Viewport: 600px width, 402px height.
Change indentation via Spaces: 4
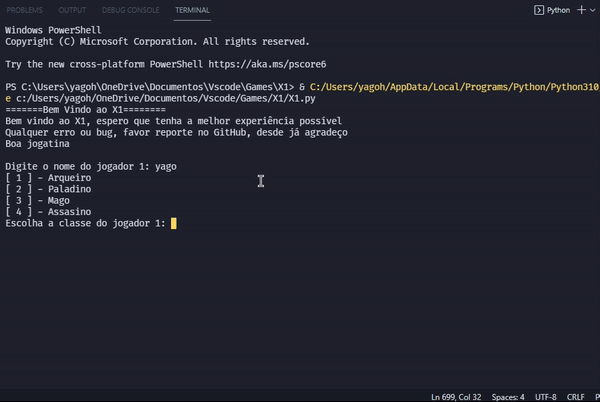tap(508, 397)
